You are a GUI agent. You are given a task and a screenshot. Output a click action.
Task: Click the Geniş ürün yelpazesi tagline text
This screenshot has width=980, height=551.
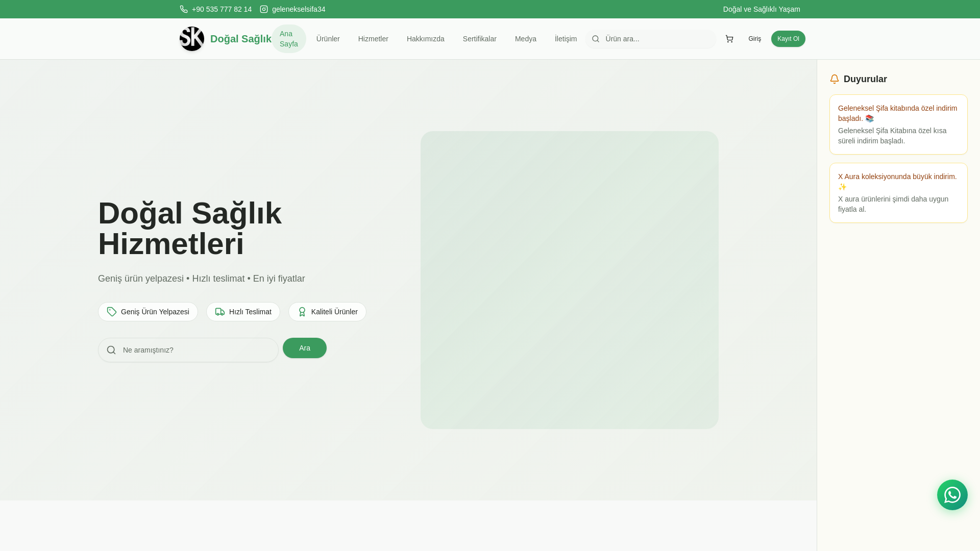point(202,279)
